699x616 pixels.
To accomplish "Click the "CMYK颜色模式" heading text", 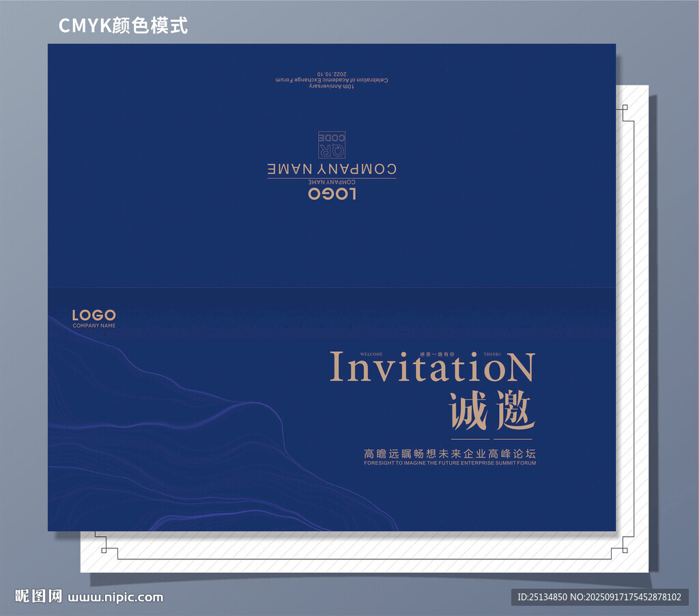I will (123, 25).
